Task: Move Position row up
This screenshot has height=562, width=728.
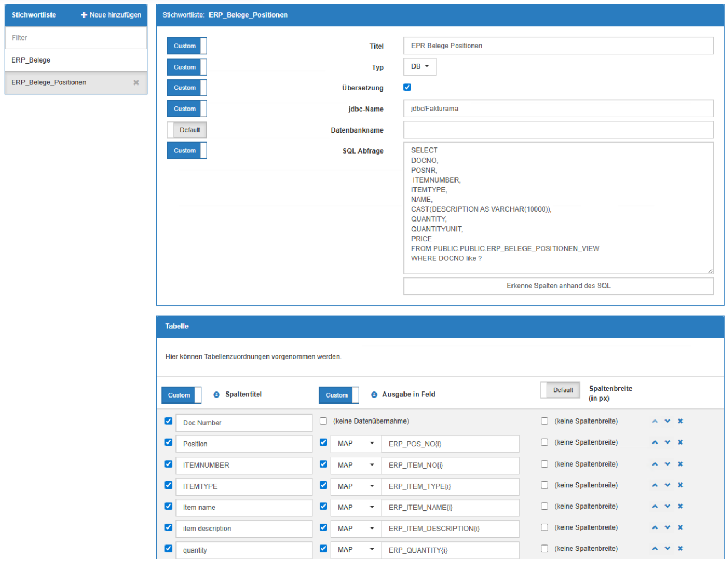Action: point(655,442)
